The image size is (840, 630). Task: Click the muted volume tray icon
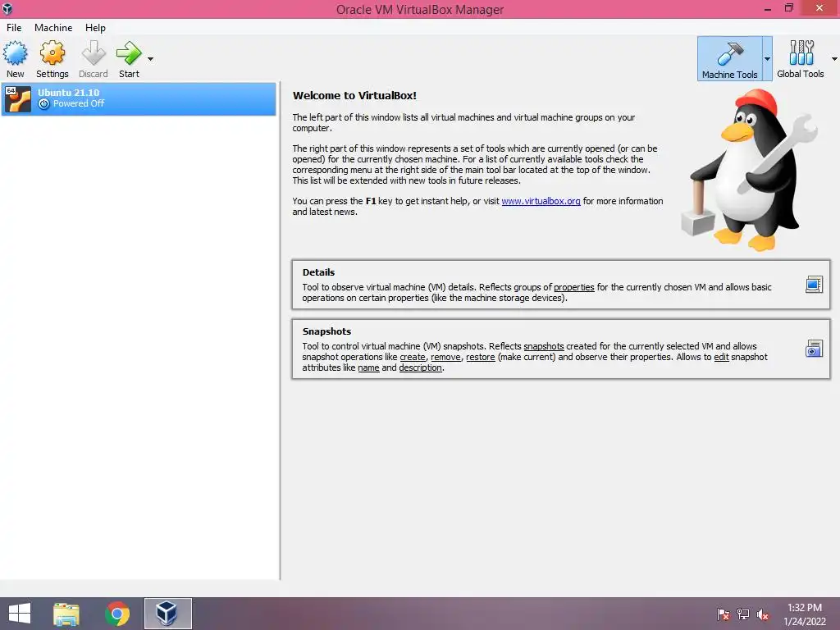click(763, 614)
